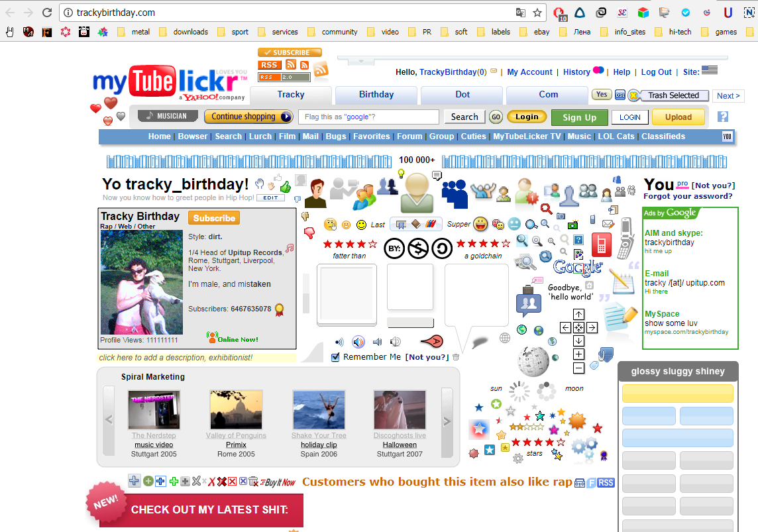Click the red magnifier search icon
Screen dimensions: 758x532
click(546, 209)
